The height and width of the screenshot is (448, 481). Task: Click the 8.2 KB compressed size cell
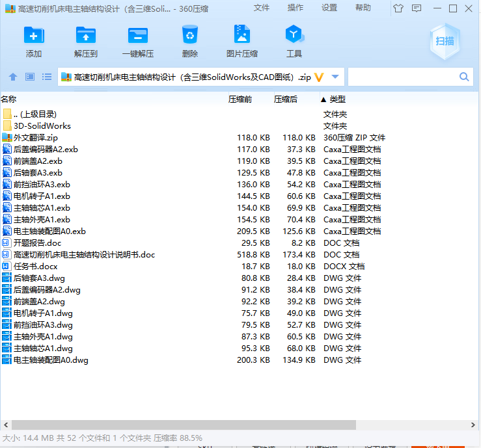[303, 243]
